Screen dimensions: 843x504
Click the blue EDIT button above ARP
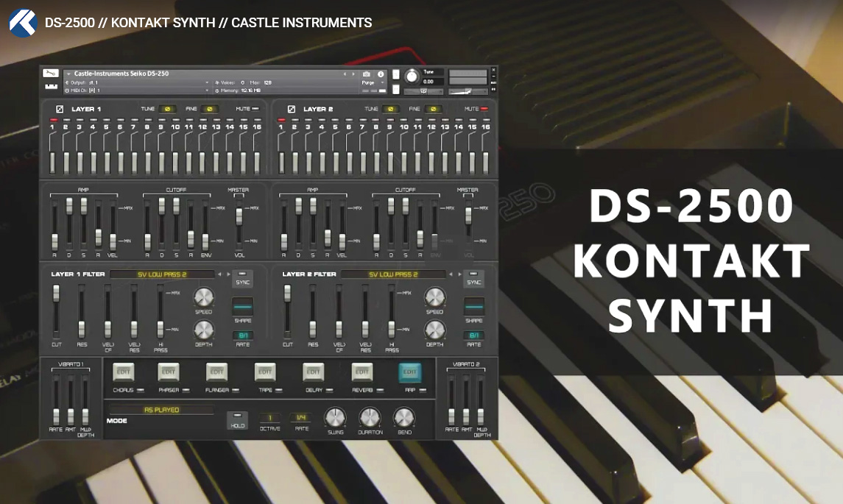409,372
